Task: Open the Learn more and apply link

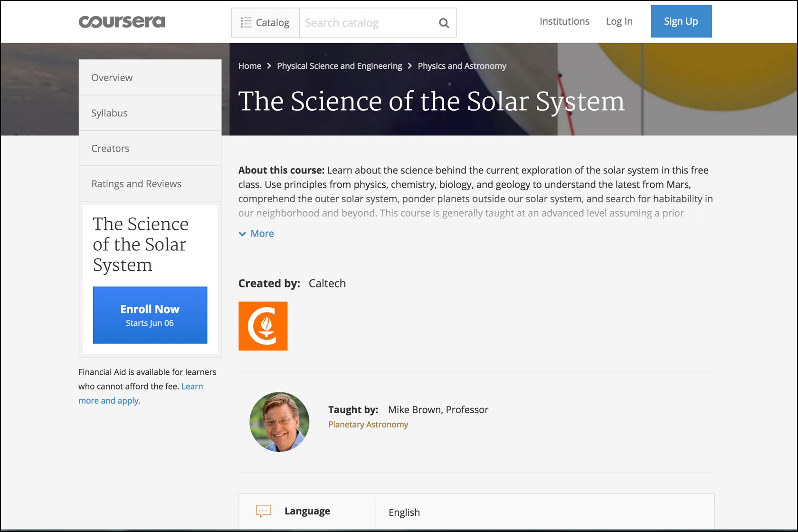Action: pyautogui.click(x=141, y=393)
